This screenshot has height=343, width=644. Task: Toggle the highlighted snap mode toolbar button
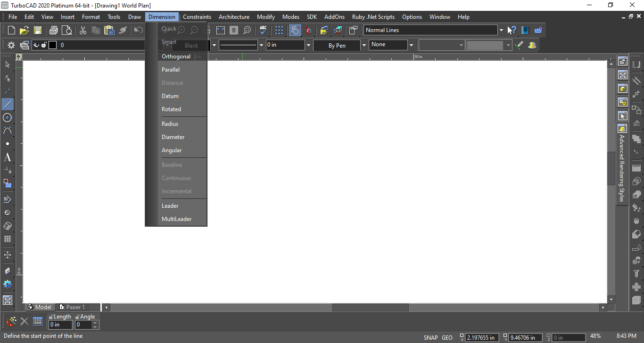(x=295, y=30)
